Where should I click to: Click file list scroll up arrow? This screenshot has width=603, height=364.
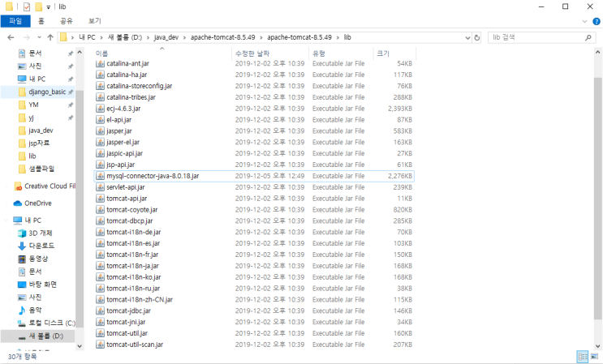(597, 52)
